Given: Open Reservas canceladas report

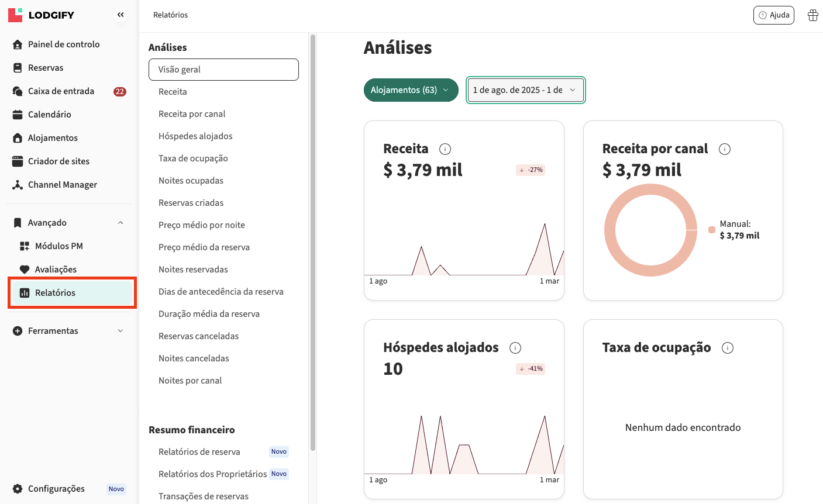Looking at the screenshot, I should point(198,336).
